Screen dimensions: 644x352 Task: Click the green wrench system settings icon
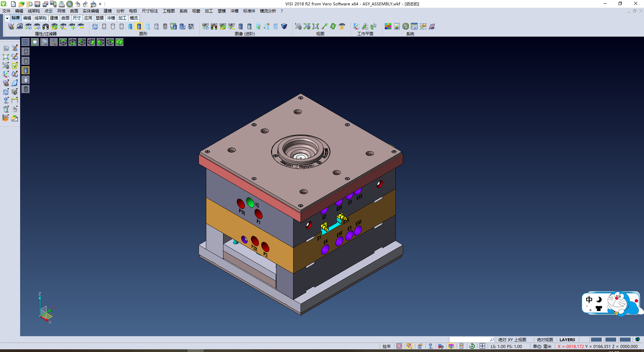[x=406, y=26]
